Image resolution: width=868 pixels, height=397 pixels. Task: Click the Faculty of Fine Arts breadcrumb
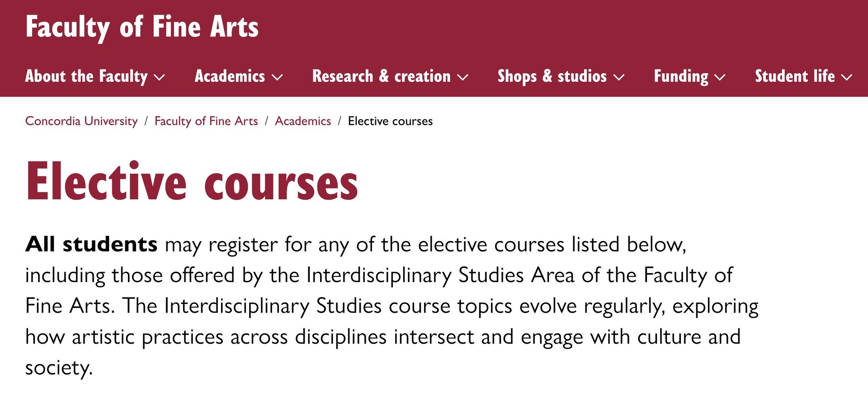(x=206, y=121)
